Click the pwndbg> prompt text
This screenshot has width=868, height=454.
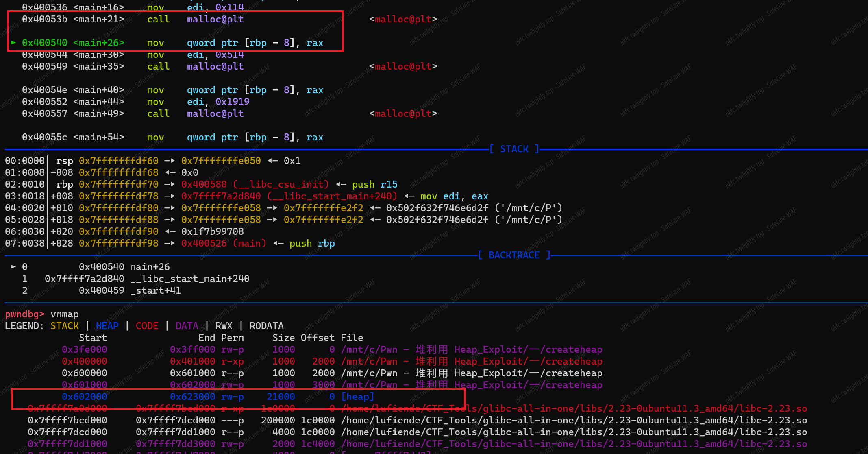(x=24, y=314)
